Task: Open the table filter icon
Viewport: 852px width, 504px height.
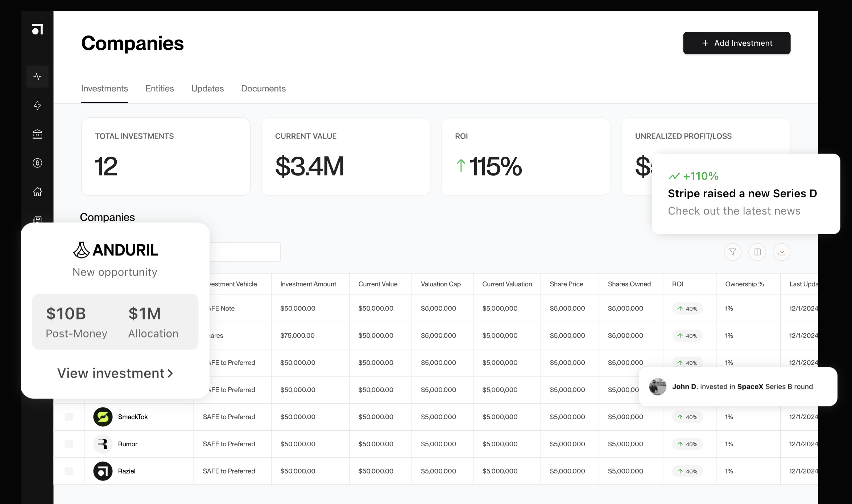Action: tap(732, 252)
